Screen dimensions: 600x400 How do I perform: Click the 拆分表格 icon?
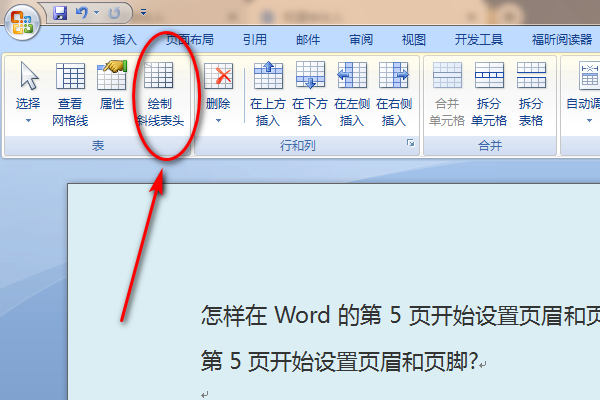[531, 75]
